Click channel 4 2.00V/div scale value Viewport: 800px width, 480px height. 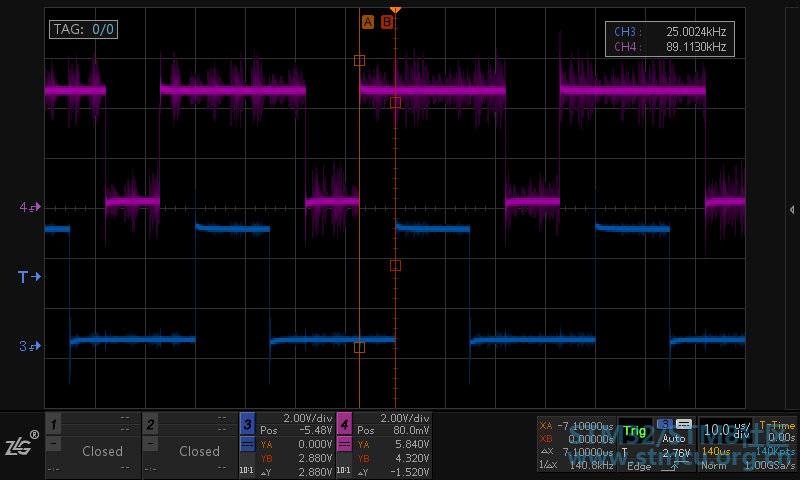[405, 418]
